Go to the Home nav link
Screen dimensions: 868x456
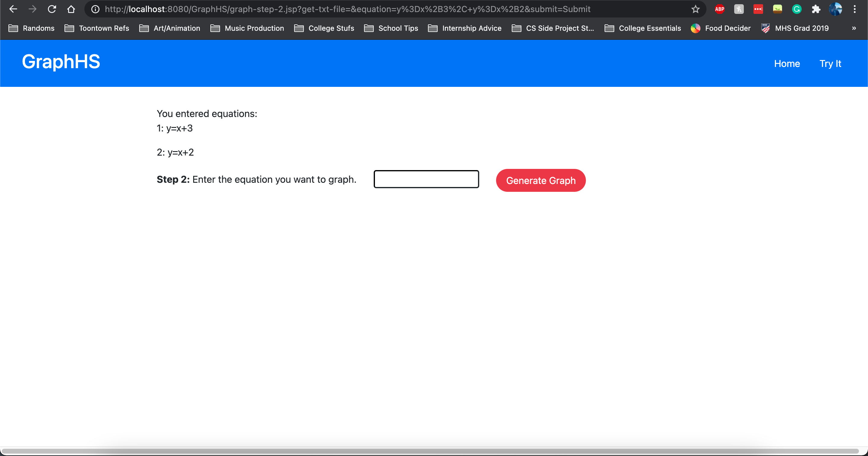787,64
